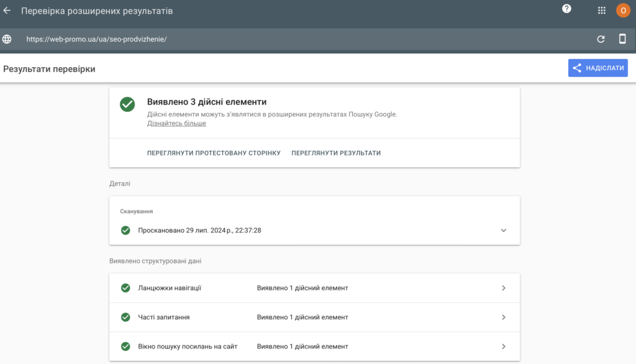The image size is (636, 364).
Task: Open the Google apps grid
Action: (x=601, y=11)
